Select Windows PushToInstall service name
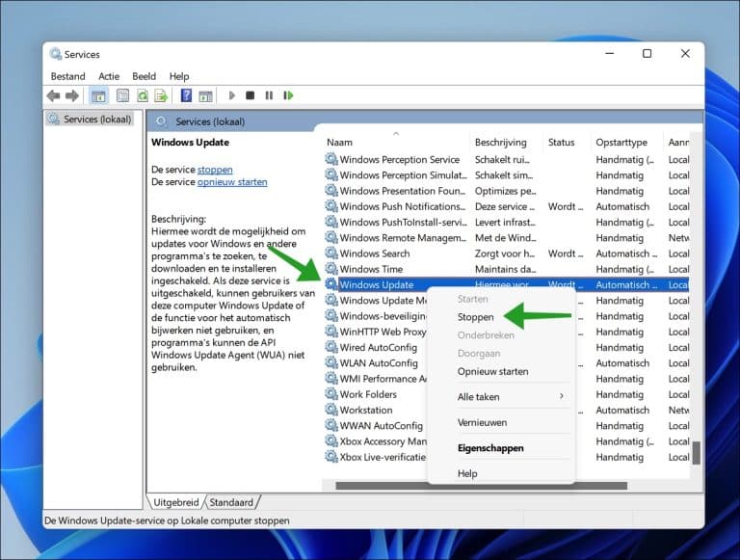The width and height of the screenshot is (740, 560). coord(404,222)
